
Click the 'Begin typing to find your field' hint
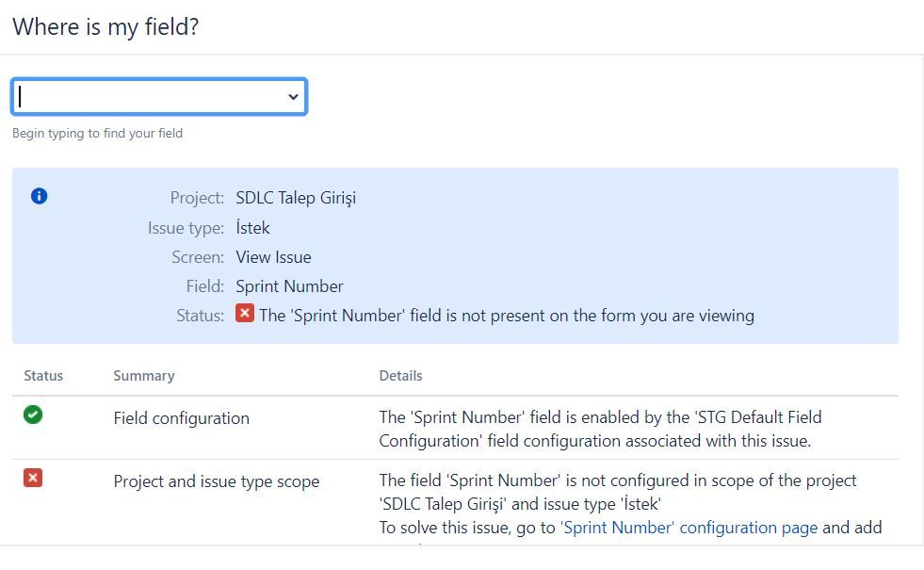tap(98, 133)
